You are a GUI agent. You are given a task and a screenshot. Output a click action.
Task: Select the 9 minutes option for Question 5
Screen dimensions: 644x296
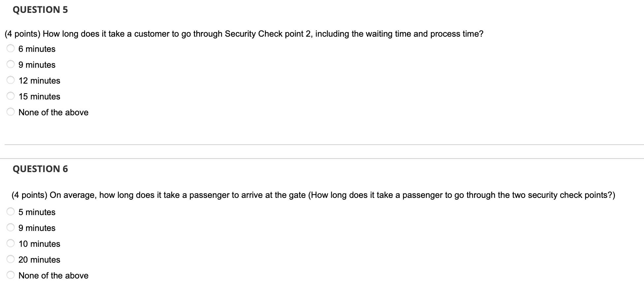[x=11, y=64]
